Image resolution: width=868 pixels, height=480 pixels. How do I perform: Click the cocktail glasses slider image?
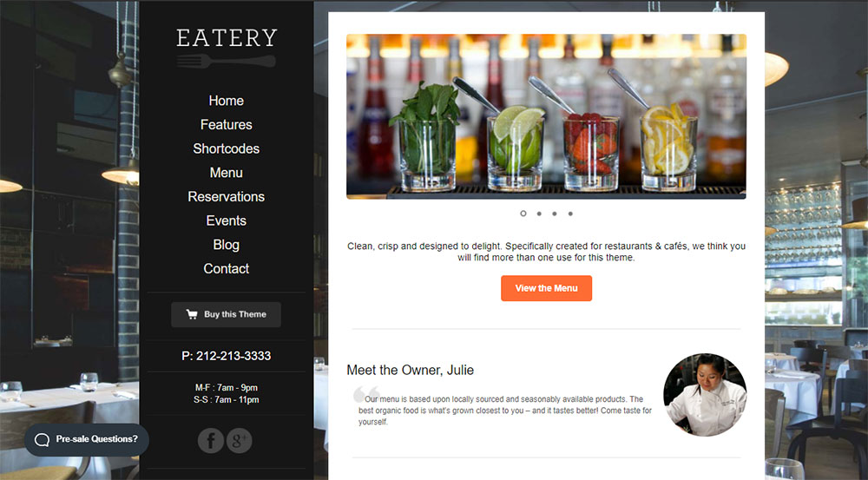click(x=546, y=116)
